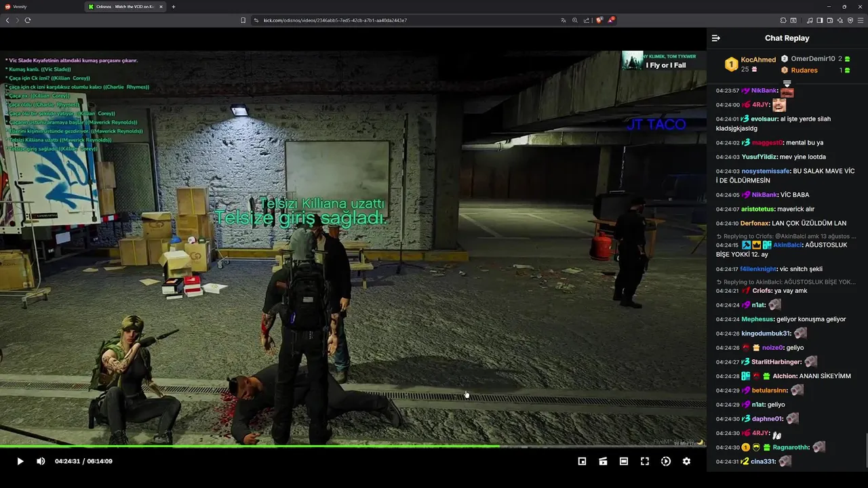The width and height of the screenshot is (868, 488).
Task: Click username maggest0 in chat
Action: coord(767,143)
